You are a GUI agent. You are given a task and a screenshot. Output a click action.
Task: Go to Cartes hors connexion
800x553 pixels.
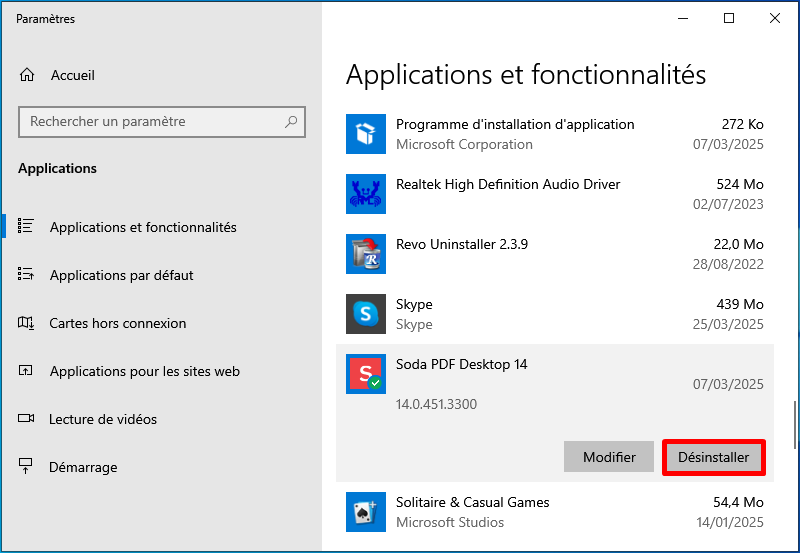[118, 323]
